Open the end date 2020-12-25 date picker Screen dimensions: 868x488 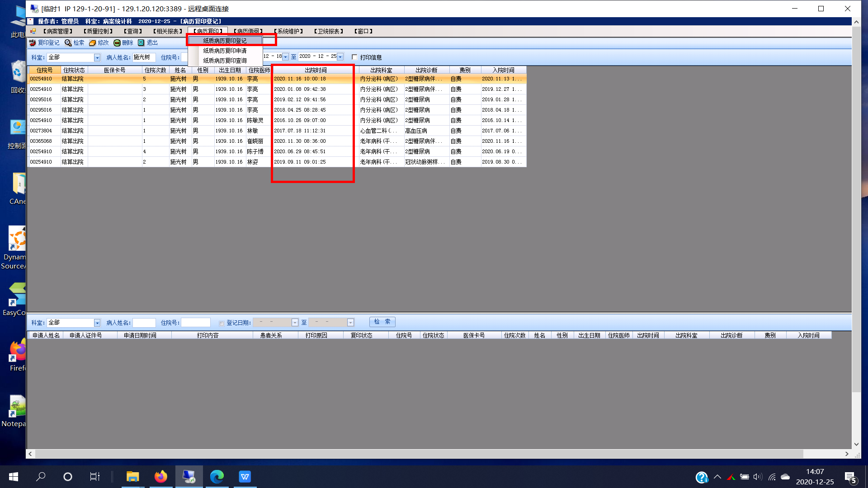pyautogui.click(x=340, y=57)
